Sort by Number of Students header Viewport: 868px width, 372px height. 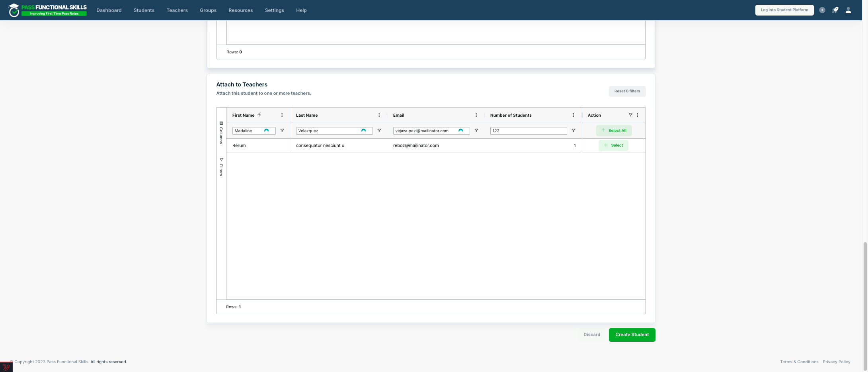[511, 115]
